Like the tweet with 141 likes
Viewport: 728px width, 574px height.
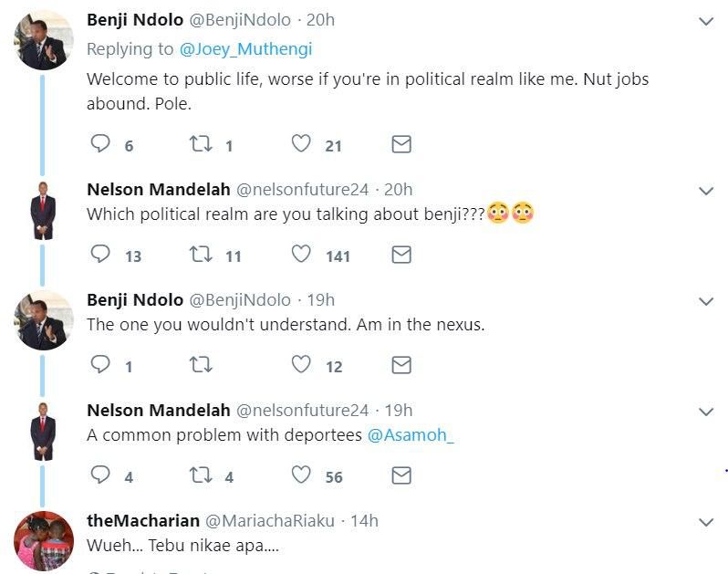(x=301, y=255)
